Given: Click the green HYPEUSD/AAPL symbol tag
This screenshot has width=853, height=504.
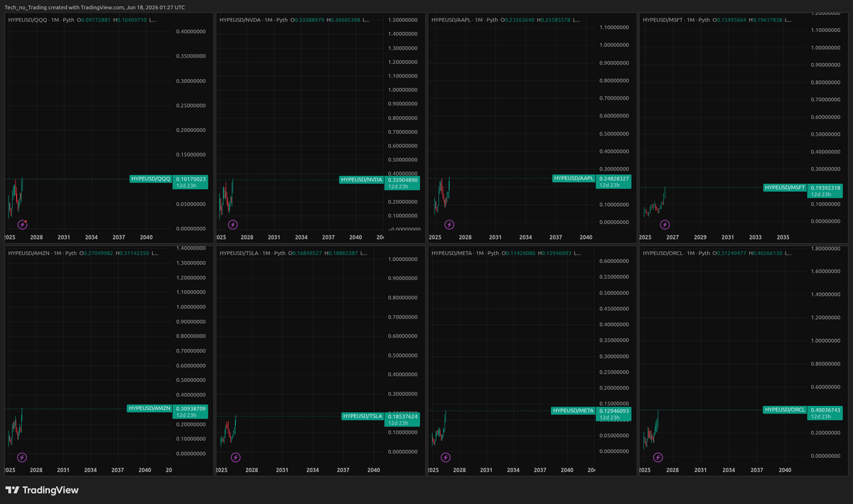Looking at the screenshot, I should pyautogui.click(x=573, y=178).
